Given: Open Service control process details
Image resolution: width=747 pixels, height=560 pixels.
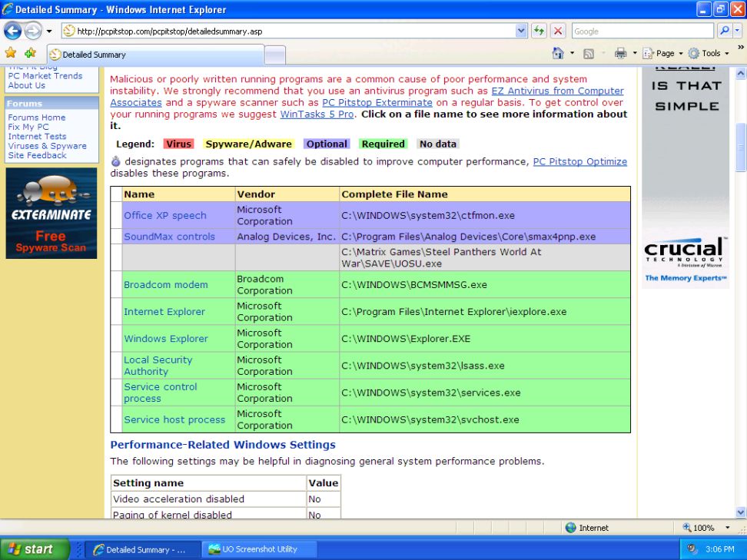Looking at the screenshot, I should (x=161, y=393).
